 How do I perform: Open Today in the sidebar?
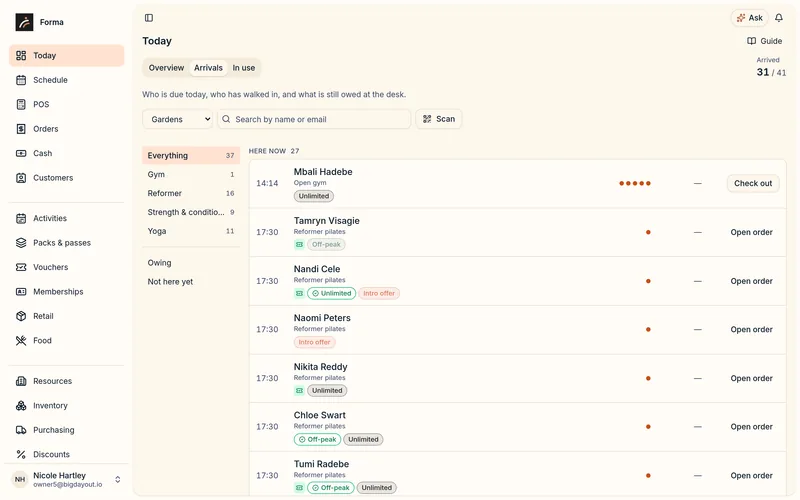click(x=66, y=55)
